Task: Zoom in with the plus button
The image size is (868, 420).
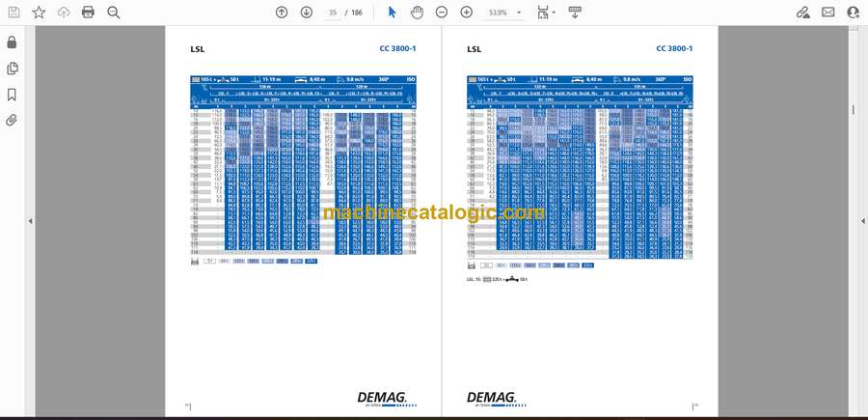Action: (x=467, y=13)
